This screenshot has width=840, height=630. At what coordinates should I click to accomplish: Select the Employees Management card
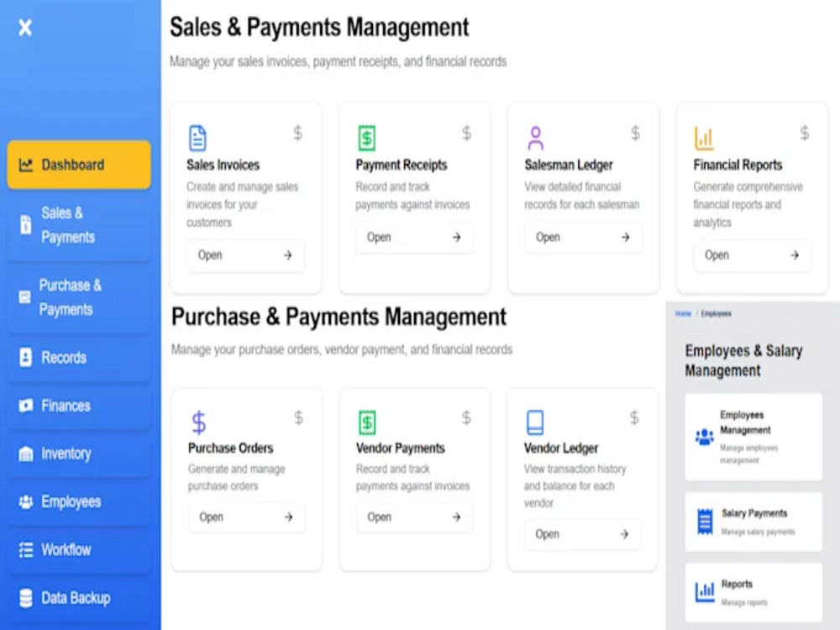[753, 437]
